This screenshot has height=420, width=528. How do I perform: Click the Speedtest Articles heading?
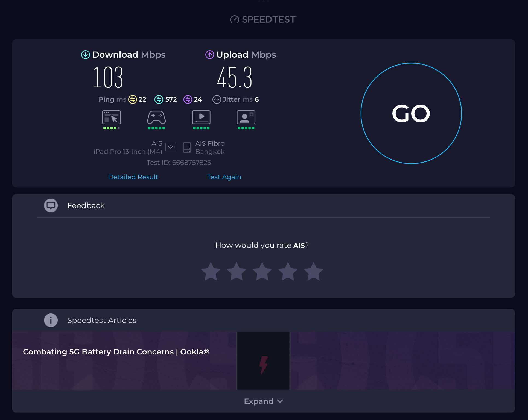pyautogui.click(x=102, y=320)
